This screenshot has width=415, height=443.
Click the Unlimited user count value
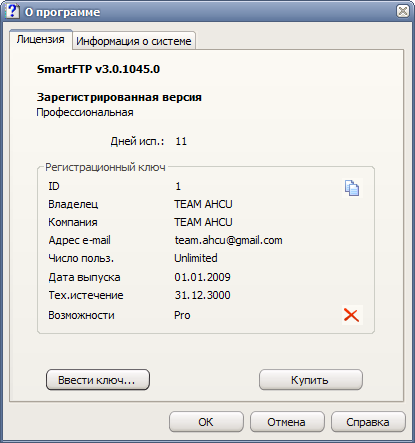(196, 258)
